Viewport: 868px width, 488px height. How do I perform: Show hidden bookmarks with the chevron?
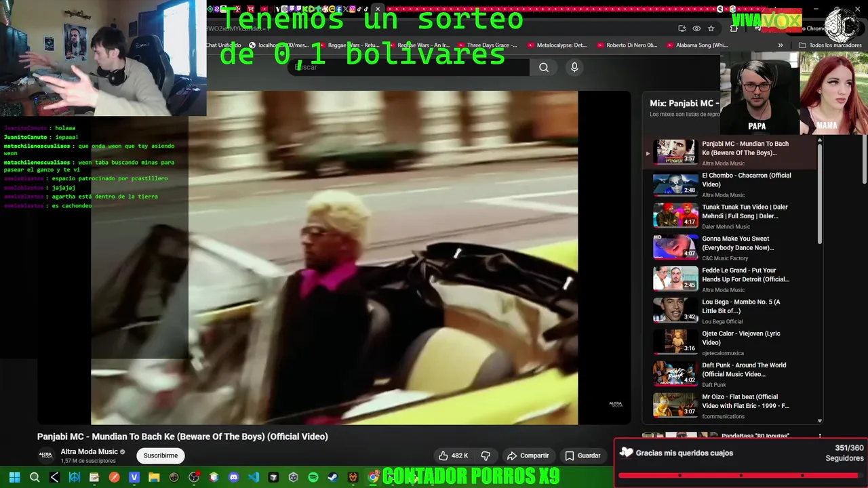tap(781, 45)
